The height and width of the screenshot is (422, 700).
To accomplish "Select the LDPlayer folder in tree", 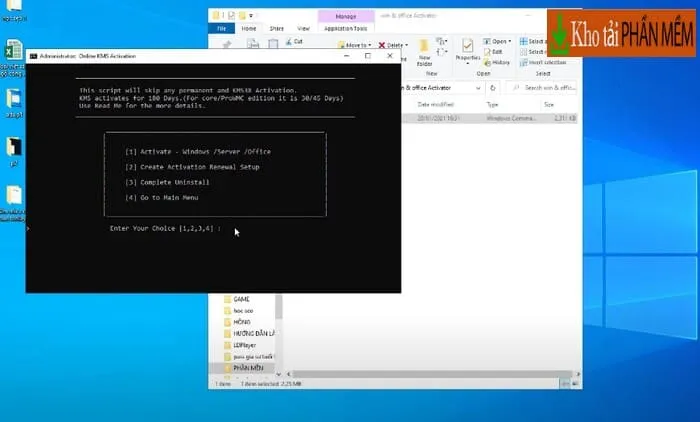I will point(245,345).
